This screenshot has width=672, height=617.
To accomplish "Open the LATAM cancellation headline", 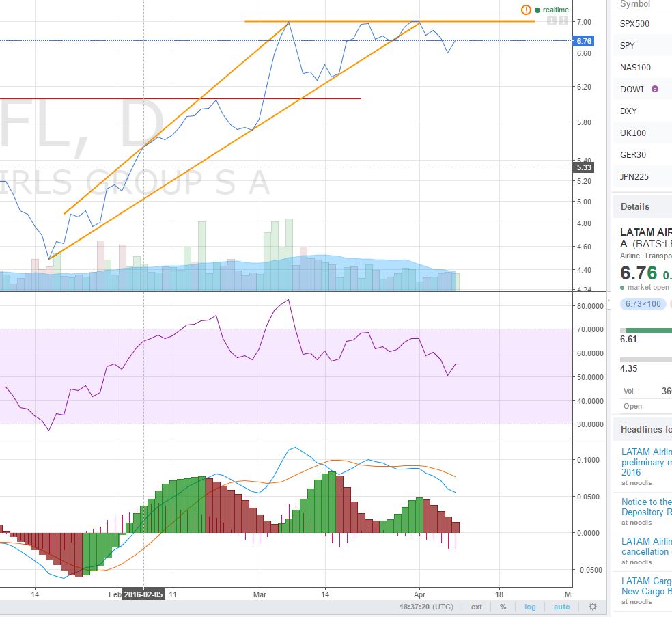I will (x=647, y=547).
